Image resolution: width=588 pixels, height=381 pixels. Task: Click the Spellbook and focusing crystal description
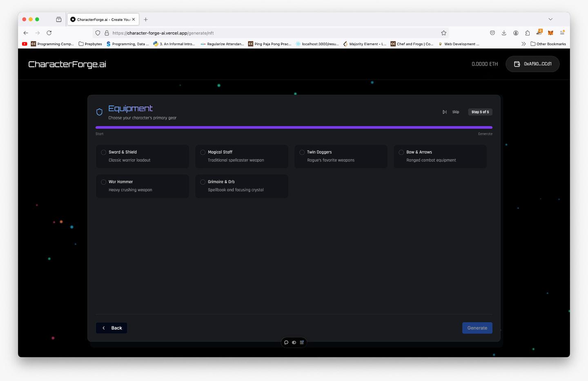point(236,190)
